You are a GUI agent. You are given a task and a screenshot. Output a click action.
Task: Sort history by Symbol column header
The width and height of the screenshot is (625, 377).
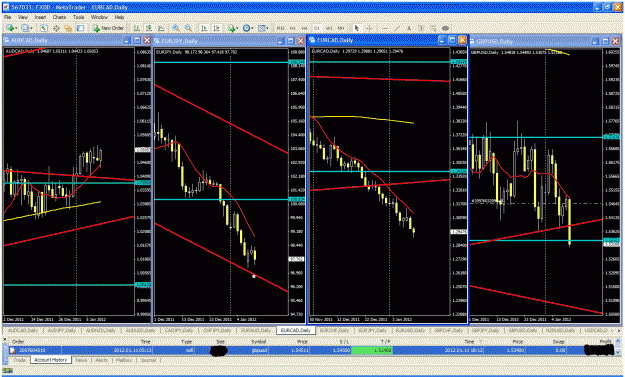pyautogui.click(x=258, y=342)
